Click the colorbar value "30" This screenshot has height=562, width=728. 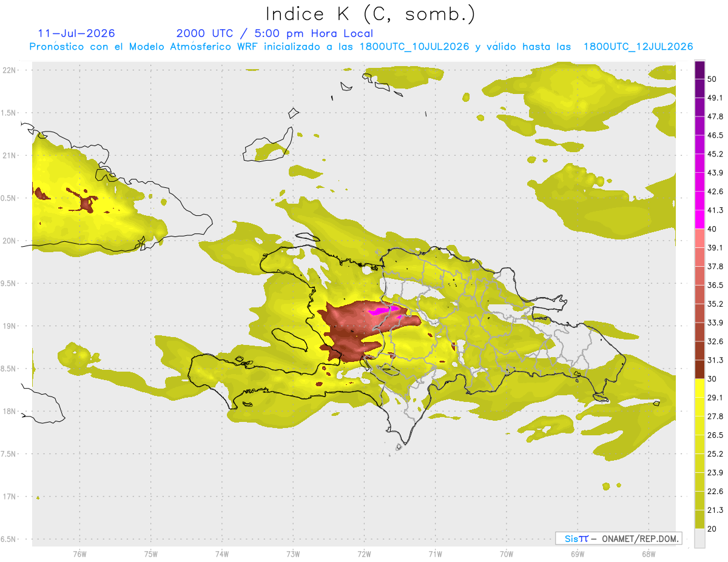[712, 379]
